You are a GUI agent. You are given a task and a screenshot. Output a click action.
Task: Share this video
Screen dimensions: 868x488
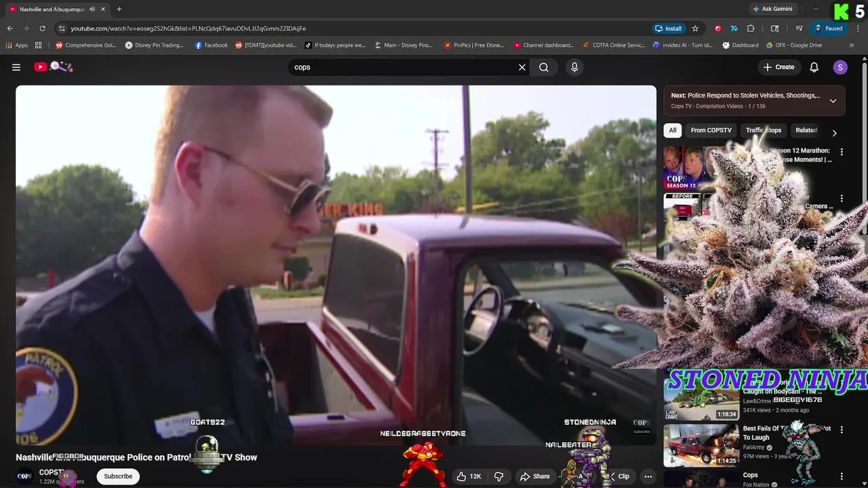coord(535,476)
